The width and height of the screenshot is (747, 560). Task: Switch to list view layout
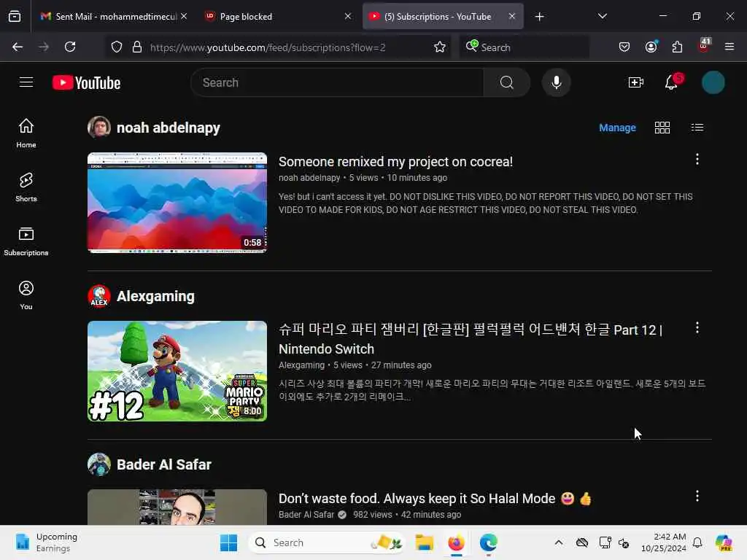click(697, 127)
